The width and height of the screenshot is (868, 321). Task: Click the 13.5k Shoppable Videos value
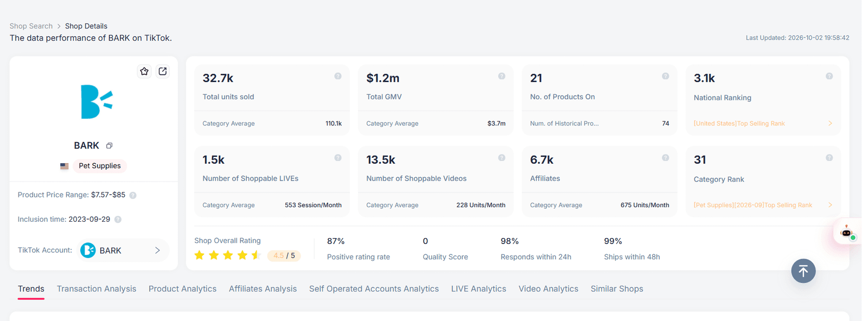[381, 160]
